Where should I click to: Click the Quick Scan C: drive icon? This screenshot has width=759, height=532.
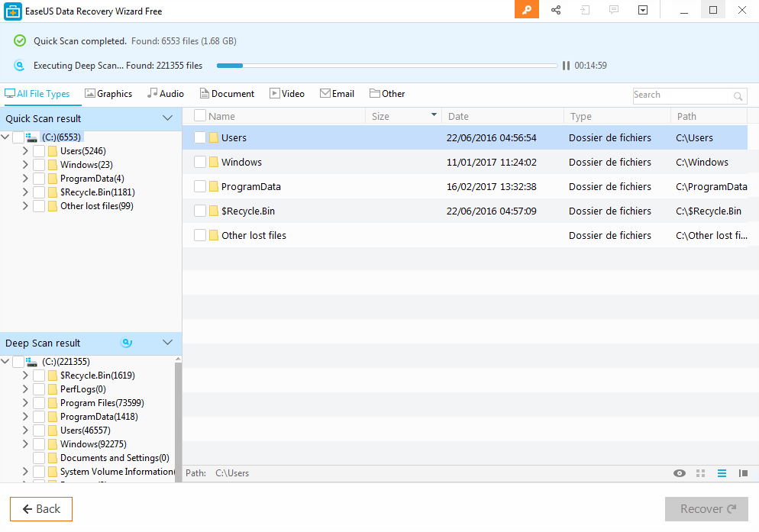click(31, 137)
